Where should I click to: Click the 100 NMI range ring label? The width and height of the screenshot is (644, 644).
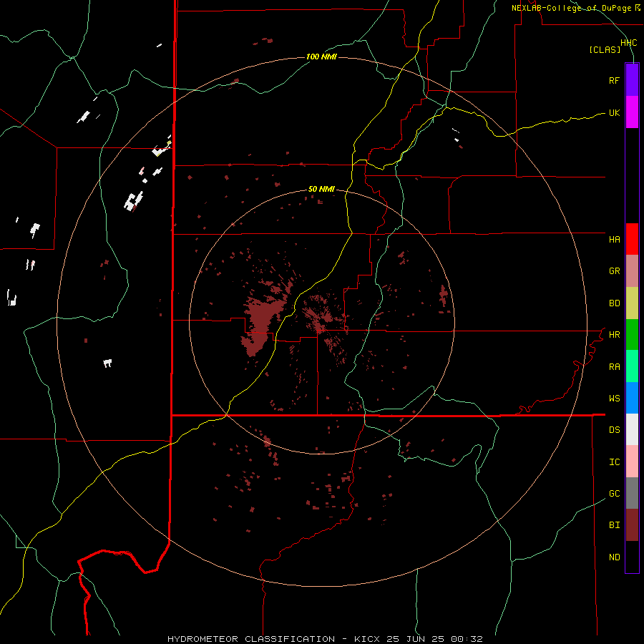tap(321, 57)
